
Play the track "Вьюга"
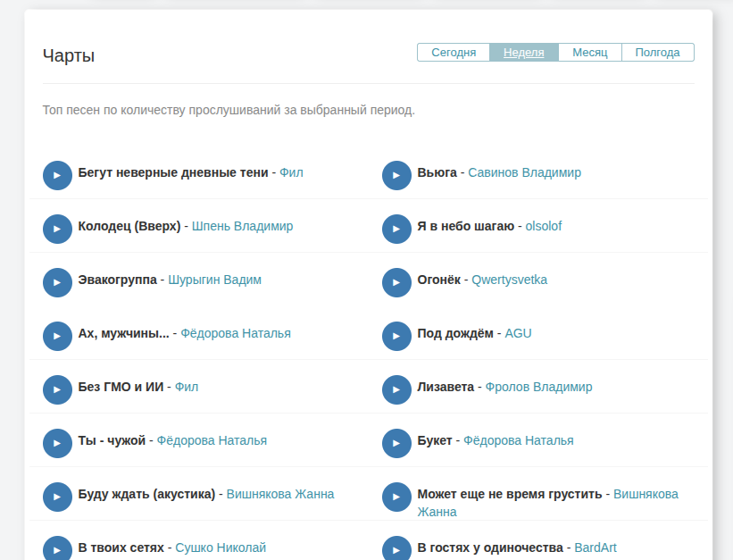coord(396,175)
